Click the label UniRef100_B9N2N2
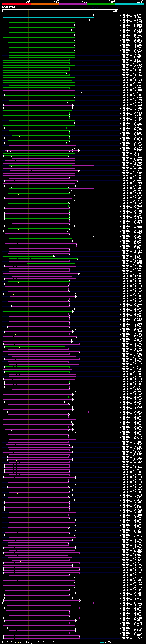 click(x=131, y=32)
